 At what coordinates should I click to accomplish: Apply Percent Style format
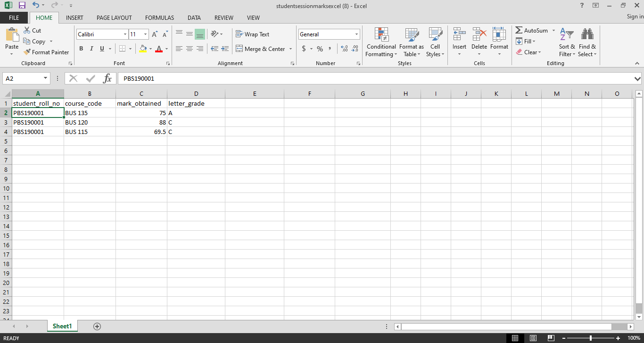pyautogui.click(x=320, y=49)
